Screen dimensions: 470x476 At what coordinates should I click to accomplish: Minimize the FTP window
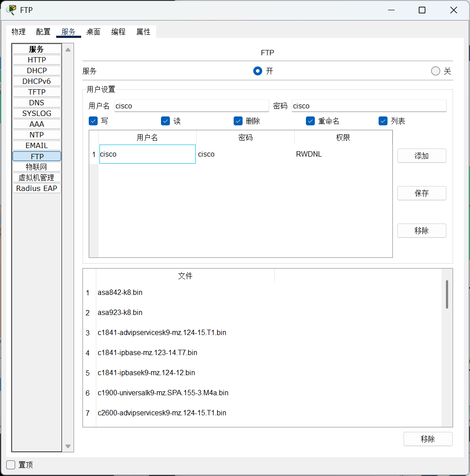(x=392, y=10)
